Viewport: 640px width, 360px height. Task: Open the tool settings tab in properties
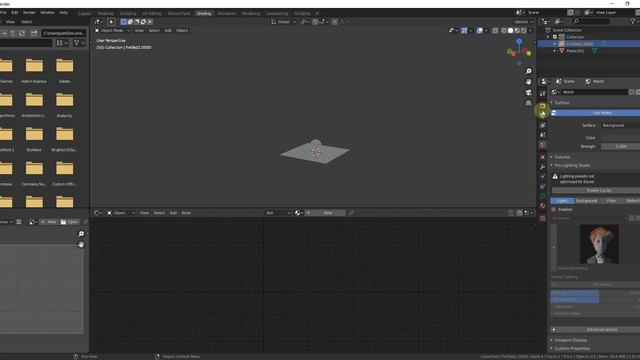coord(542,94)
